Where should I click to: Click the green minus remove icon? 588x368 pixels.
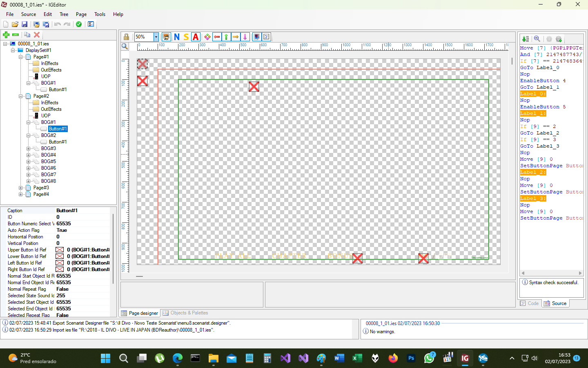tap(16, 35)
